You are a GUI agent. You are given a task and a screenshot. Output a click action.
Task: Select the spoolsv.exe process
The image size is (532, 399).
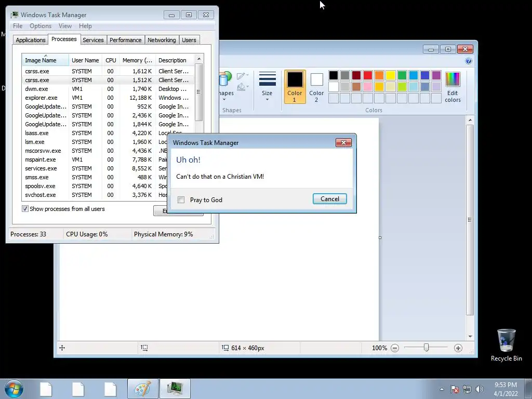(x=95, y=186)
